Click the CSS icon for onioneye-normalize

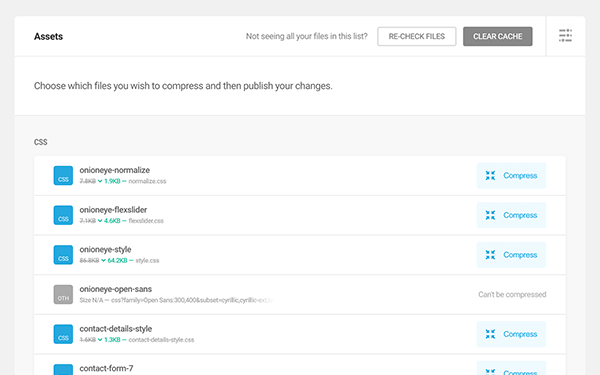click(63, 176)
